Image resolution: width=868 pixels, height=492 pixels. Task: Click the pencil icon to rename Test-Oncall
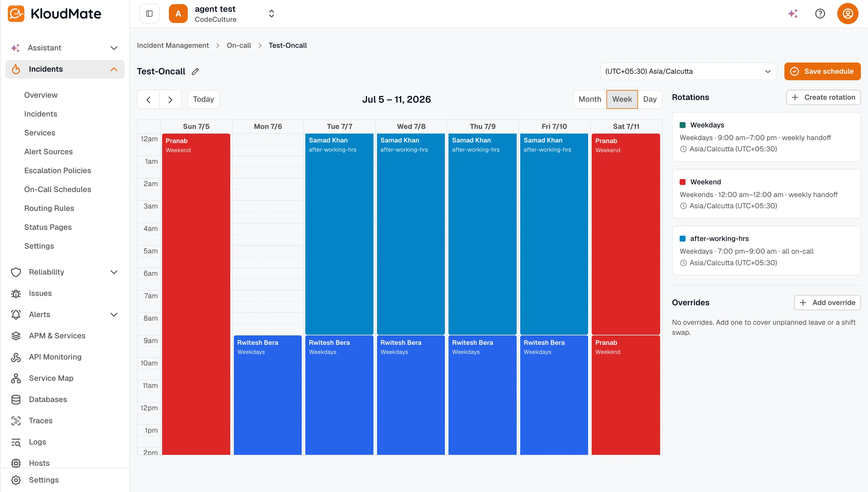(195, 71)
